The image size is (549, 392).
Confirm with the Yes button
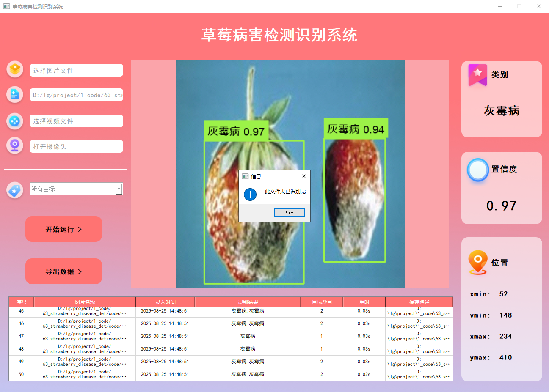pyautogui.click(x=290, y=212)
